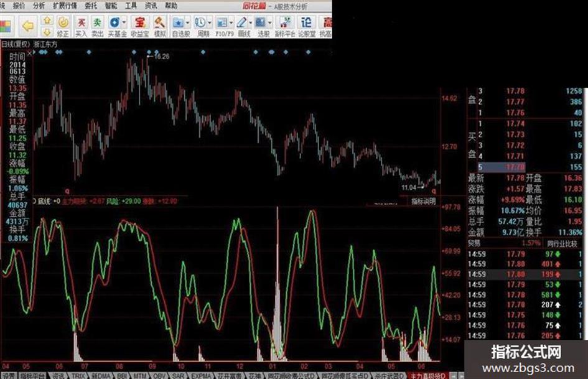Switch to the BBI indicator tab
The height and width of the screenshot is (379, 588).
tap(122, 376)
